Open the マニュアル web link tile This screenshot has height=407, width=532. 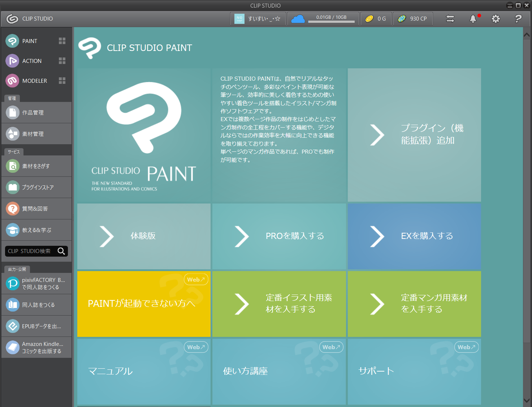point(144,372)
